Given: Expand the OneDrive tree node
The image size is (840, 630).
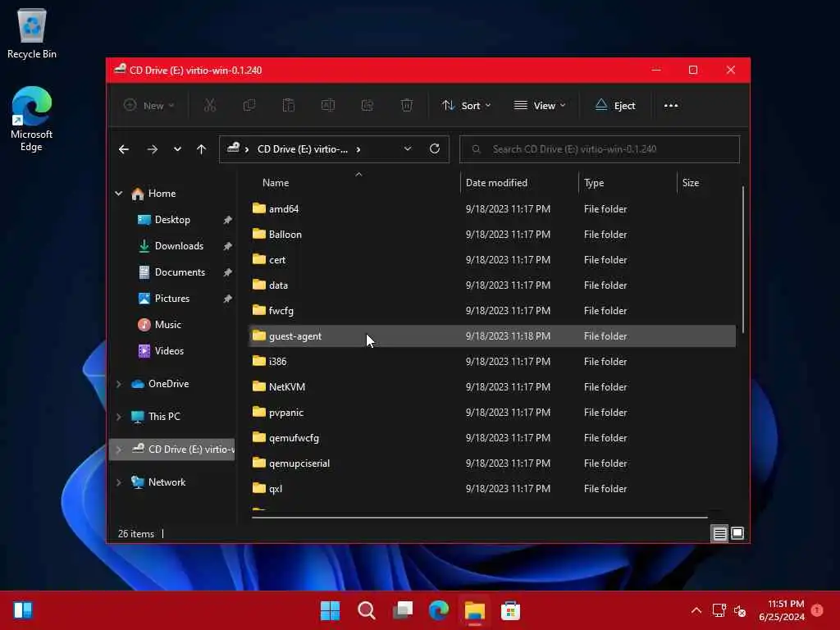Looking at the screenshot, I should tap(118, 384).
